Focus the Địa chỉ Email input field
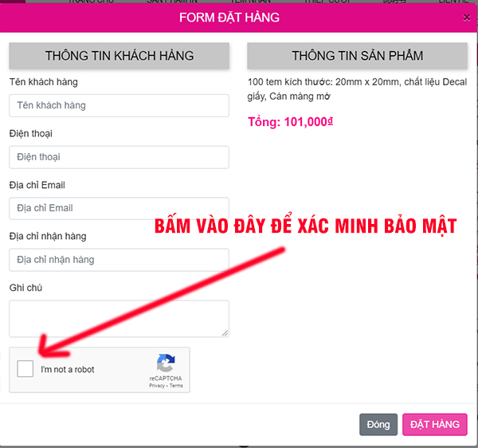Screen dimensions: 478x448 119,208
